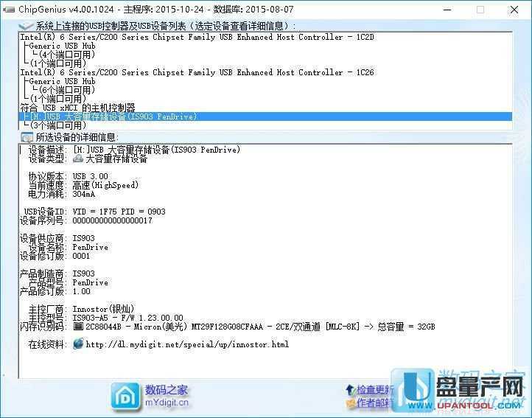Viewport: 532px width, 418px height.
Task: Click the 检查更新 link
Action: tap(375, 390)
